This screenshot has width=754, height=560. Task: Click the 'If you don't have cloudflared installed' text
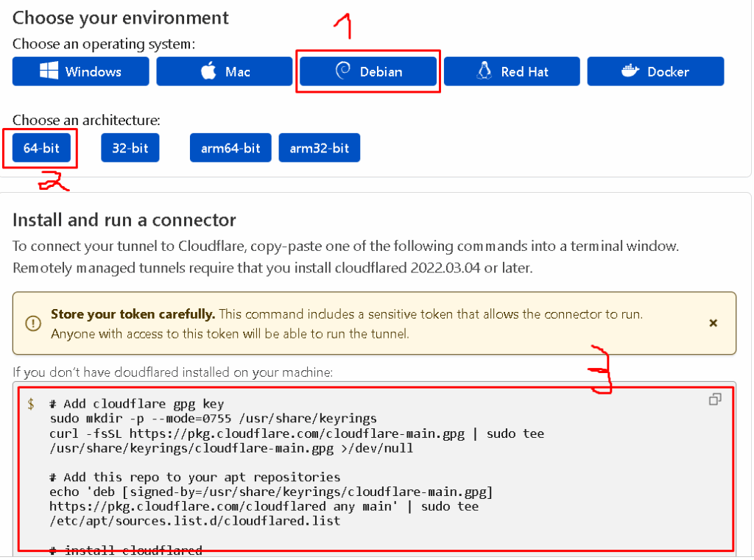tap(172, 372)
